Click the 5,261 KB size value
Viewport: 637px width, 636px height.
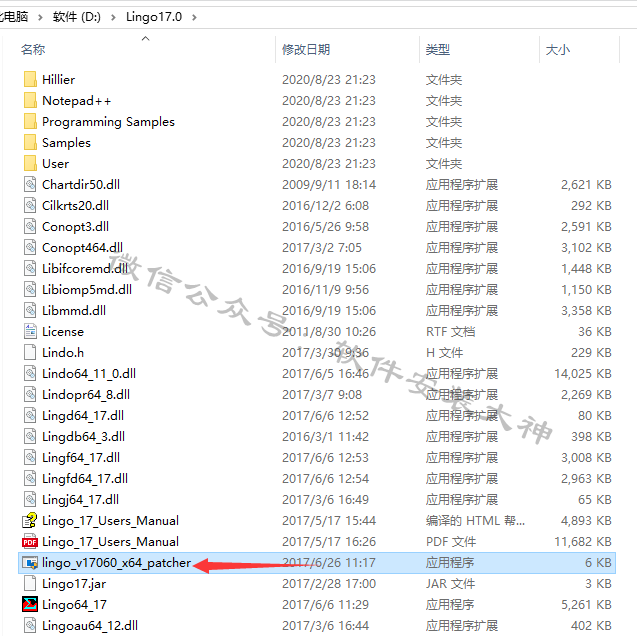coord(586,605)
